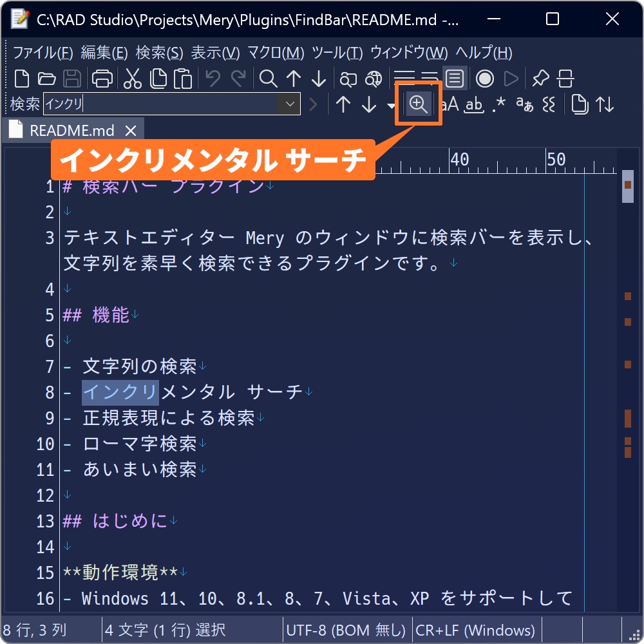Start macro recording with the circle icon
The width and height of the screenshot is (644, 644).
(484, 79)
